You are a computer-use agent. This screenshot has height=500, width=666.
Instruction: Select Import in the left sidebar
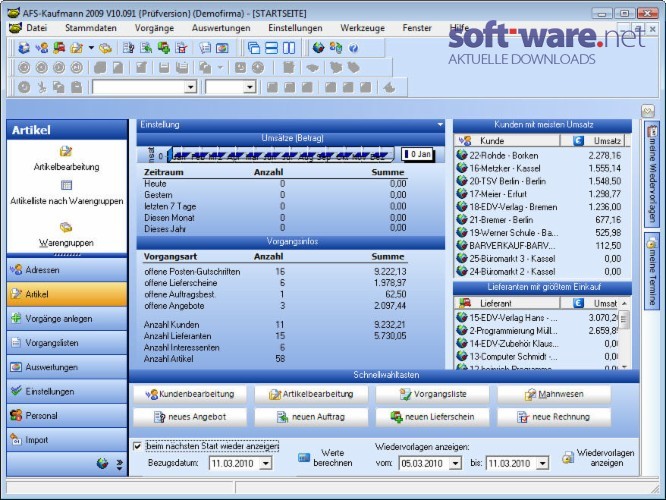tap(67, 440)
